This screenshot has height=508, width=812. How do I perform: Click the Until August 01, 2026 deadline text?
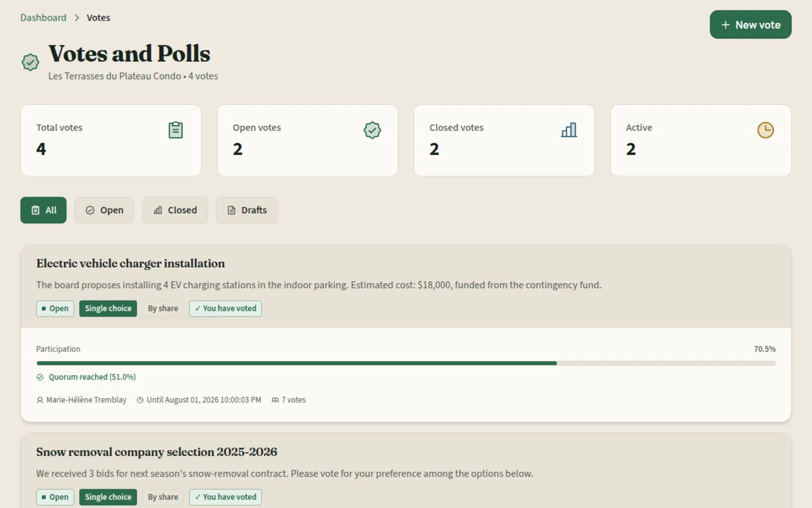tap(204, 400)
